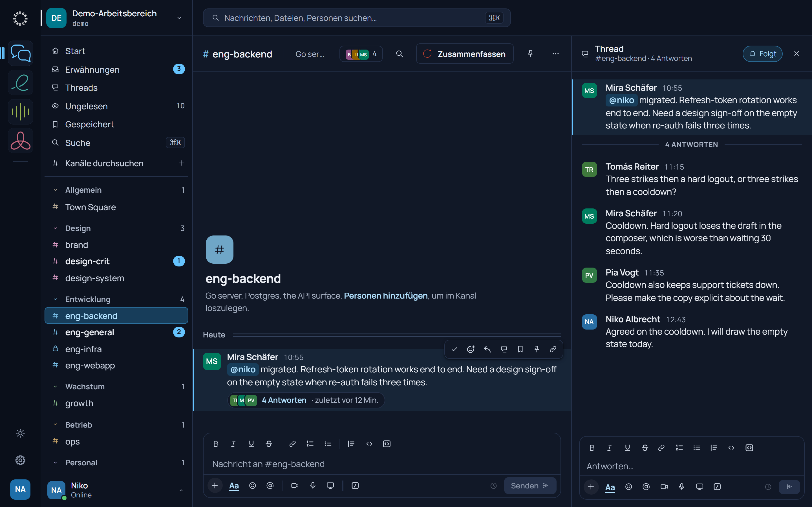Click the Zusammenfassen button

click(x=465, y=54)
